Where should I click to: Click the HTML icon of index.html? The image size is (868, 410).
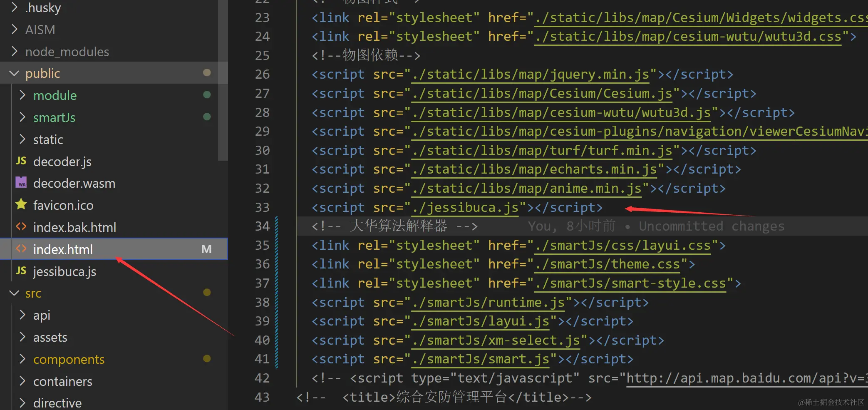coord(21,249)
